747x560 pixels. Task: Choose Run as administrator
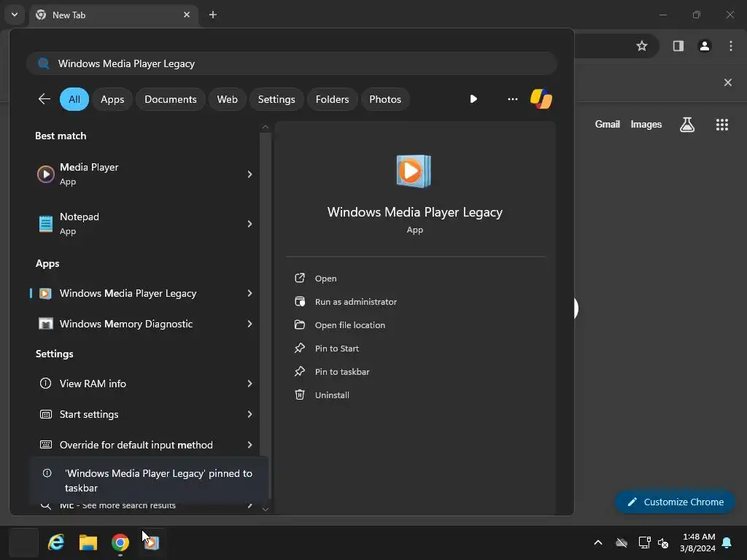pyautogui.click(x=355, y=302)
